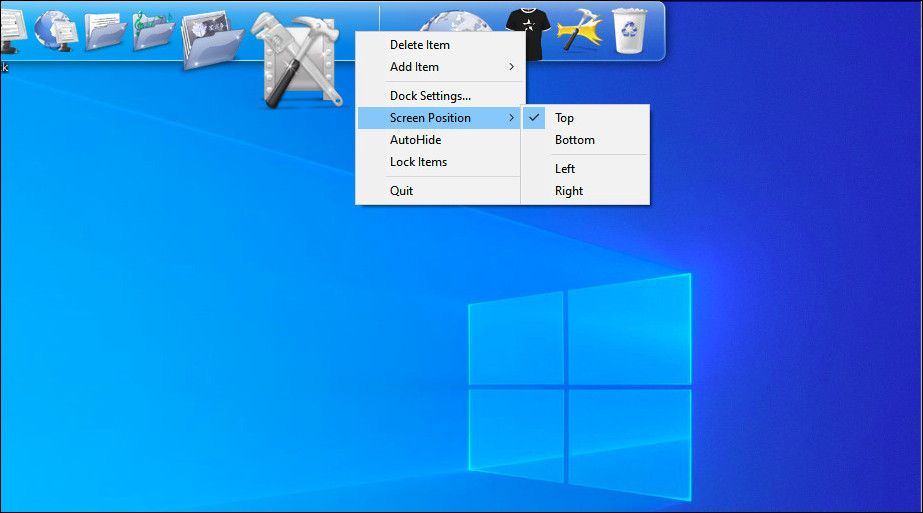
Task: Open the Pictures folder dock icon
Action: (x=212, y=40)
